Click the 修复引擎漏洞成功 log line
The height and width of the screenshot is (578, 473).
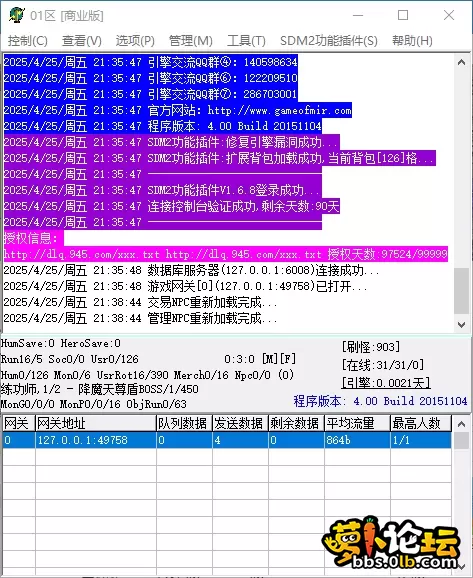pyautogui.click(x=172, y=142)
